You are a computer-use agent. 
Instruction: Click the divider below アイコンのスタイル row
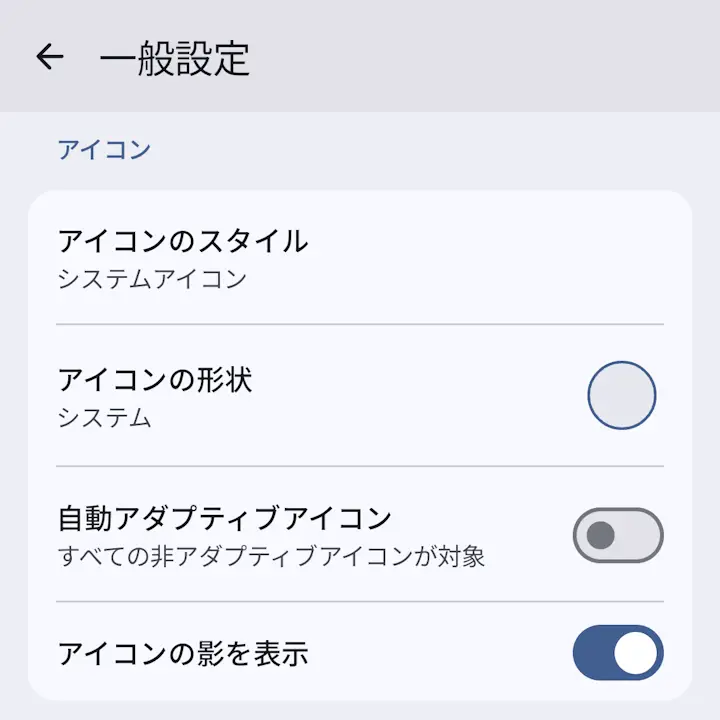click(360, 324)
